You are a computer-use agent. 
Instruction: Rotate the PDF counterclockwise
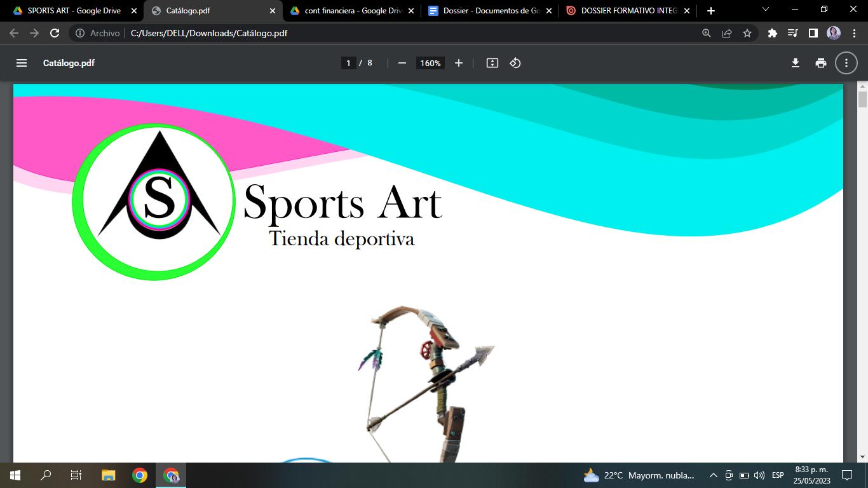(x=515, y=63)
